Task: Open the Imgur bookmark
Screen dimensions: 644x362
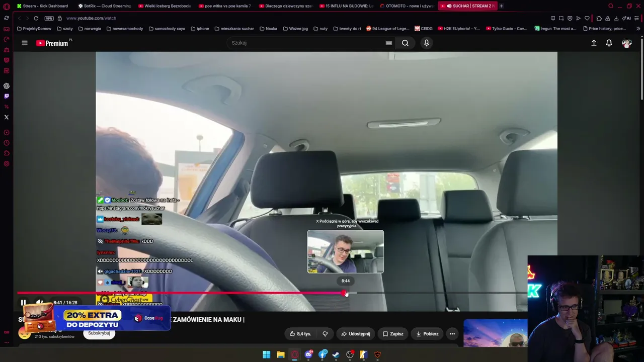Action: pyautogui.click(x=555, y=29)
